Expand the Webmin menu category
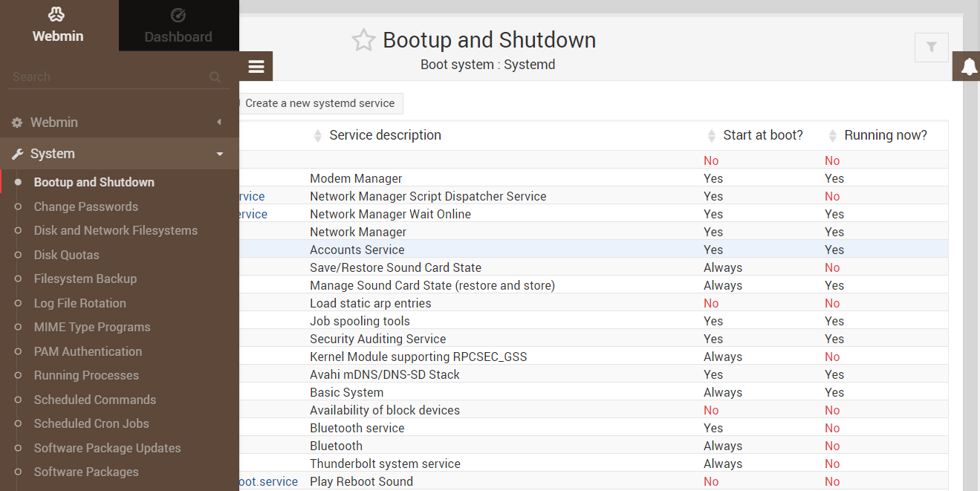The image size is (980, 491). click(120, 122)
